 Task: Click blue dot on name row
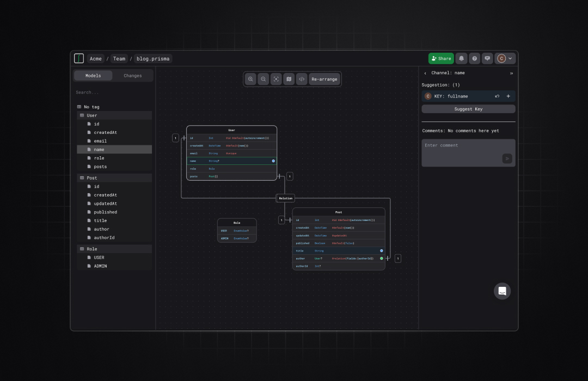pos(273,161)
